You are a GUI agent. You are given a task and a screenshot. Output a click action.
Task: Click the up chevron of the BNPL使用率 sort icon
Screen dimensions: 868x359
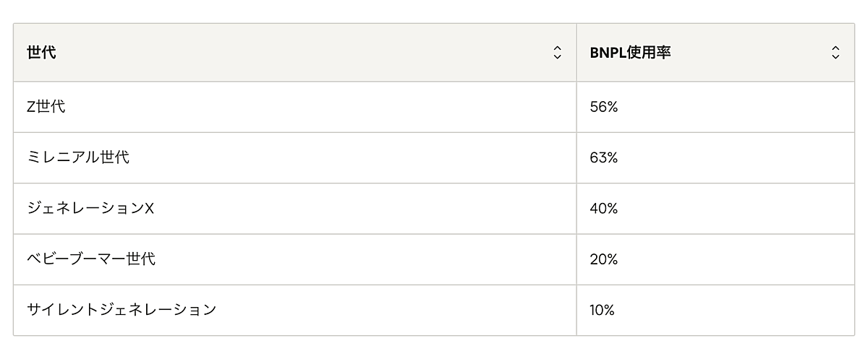[x=835, y=48]
